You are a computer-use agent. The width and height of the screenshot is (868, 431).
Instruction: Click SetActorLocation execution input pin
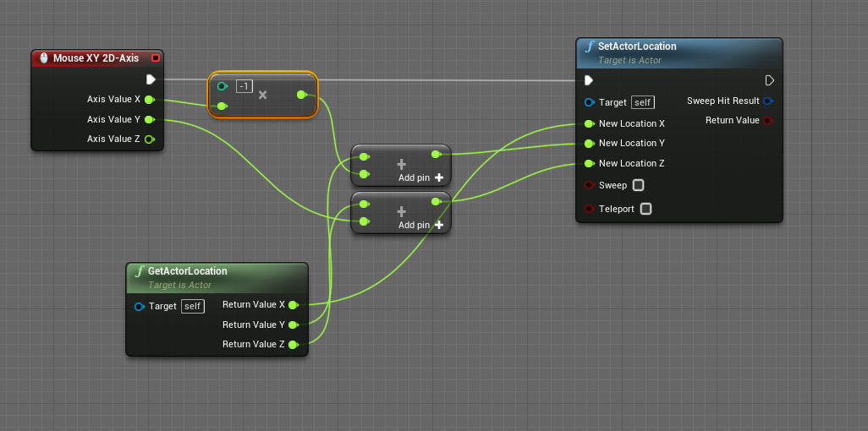tap(589, 81)
